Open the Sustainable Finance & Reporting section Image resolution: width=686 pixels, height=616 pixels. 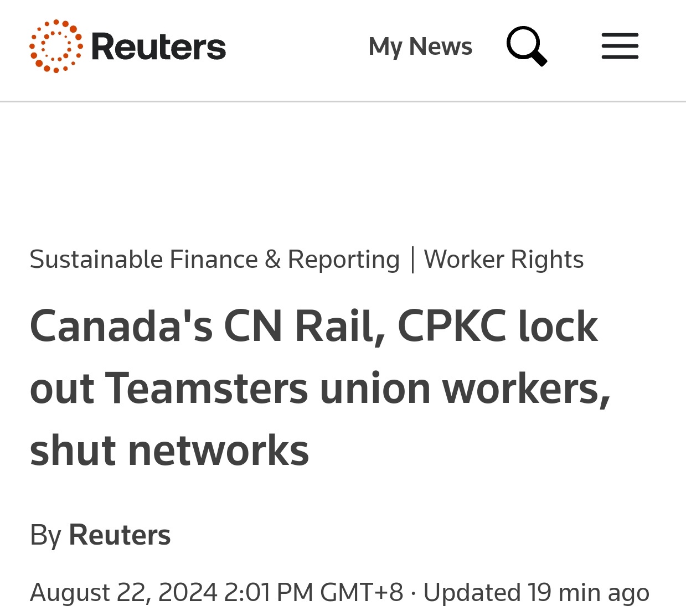pos(214,260)
